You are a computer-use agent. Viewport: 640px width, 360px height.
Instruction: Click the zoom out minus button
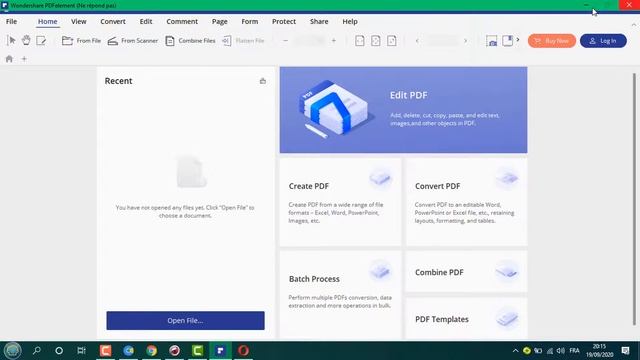(285, 40)
